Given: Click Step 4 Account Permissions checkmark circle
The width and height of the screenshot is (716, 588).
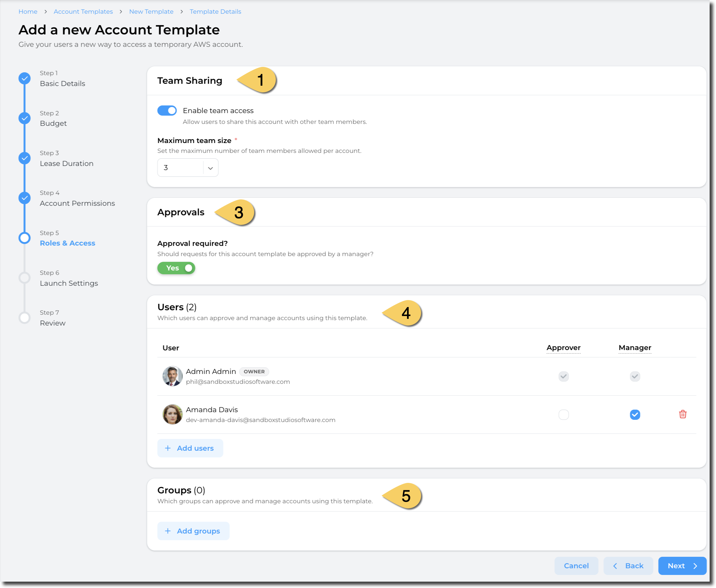Looking at the screenshot, I should click(25, 198).
